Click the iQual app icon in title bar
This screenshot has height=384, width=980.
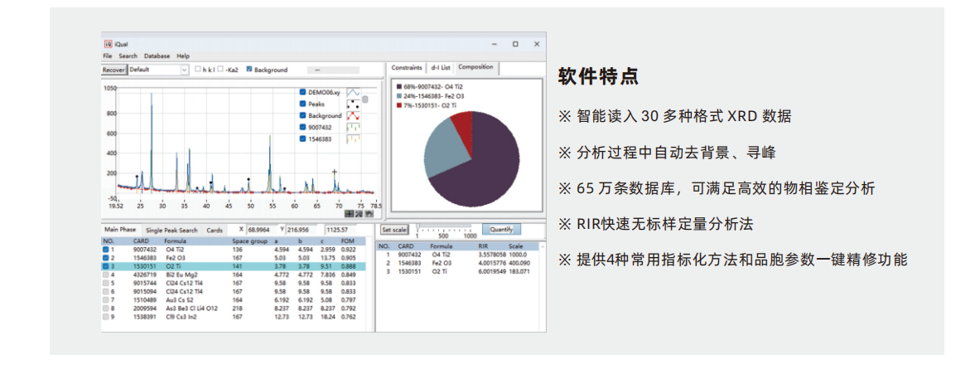click(107, 44)
